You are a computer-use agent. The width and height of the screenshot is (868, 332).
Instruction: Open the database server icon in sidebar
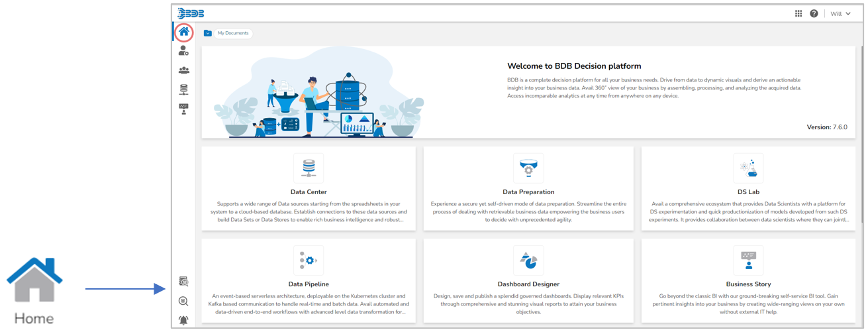pos(184,89)
